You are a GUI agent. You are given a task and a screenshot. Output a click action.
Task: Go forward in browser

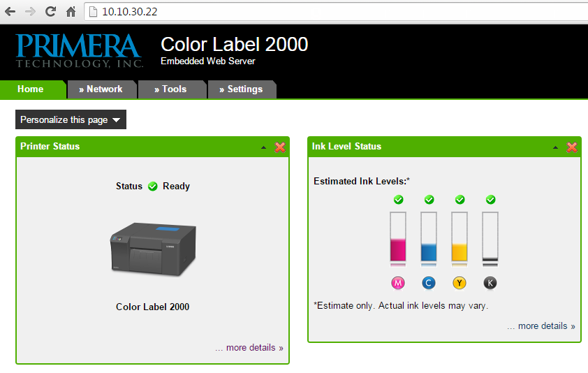[x=30, y=12]
